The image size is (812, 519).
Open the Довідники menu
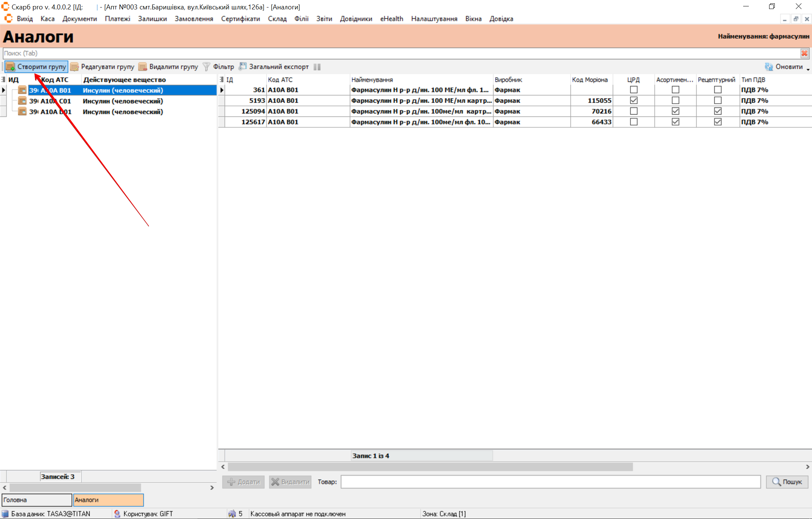(x=356, y=19)
